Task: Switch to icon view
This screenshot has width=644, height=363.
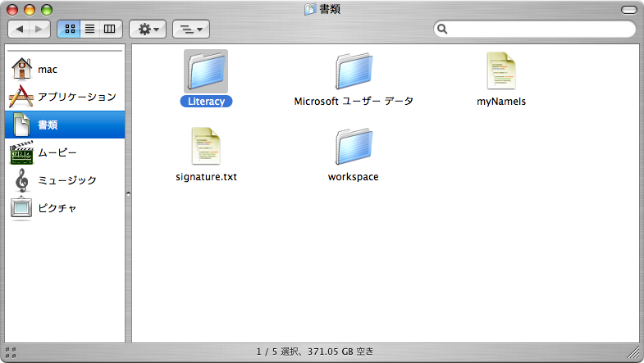Action: tap(69, 29)
